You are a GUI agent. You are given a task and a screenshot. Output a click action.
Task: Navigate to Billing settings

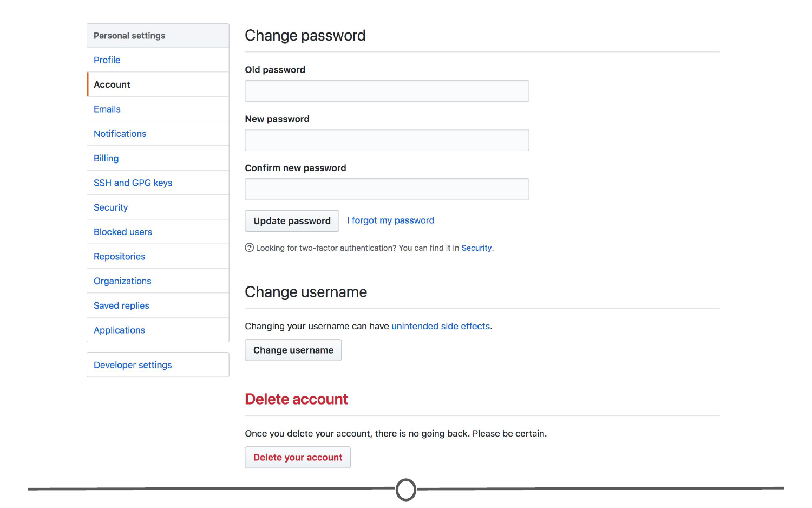(x=106, y=158)
